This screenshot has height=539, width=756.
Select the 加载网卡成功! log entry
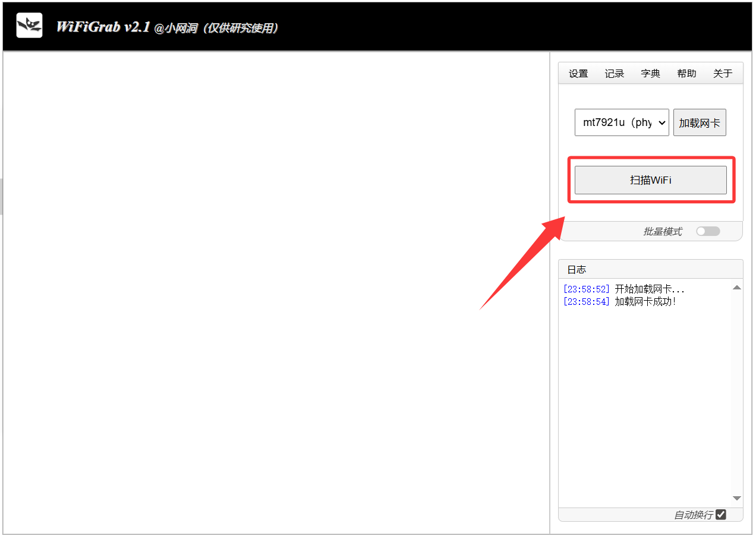pyautogui.click(x=619, y=301)
